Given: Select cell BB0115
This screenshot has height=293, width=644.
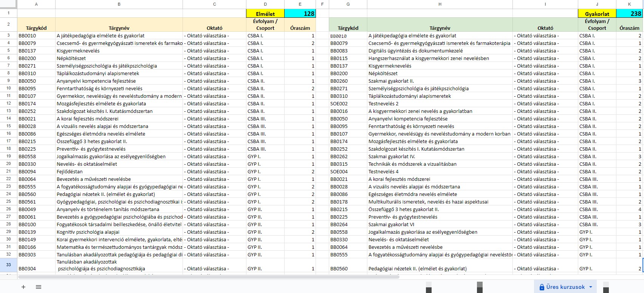Looking at the screenshot, I should coord(348,58).
